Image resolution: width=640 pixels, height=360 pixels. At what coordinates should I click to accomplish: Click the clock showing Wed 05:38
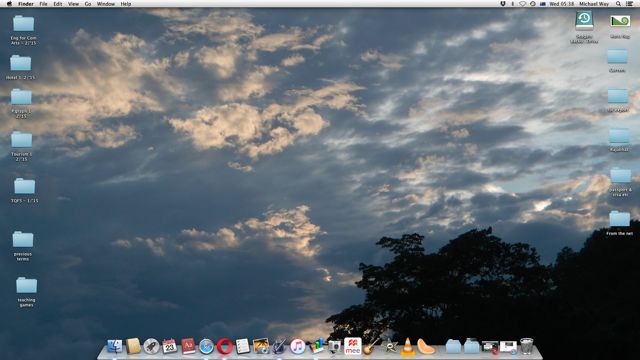pos(562,4)
